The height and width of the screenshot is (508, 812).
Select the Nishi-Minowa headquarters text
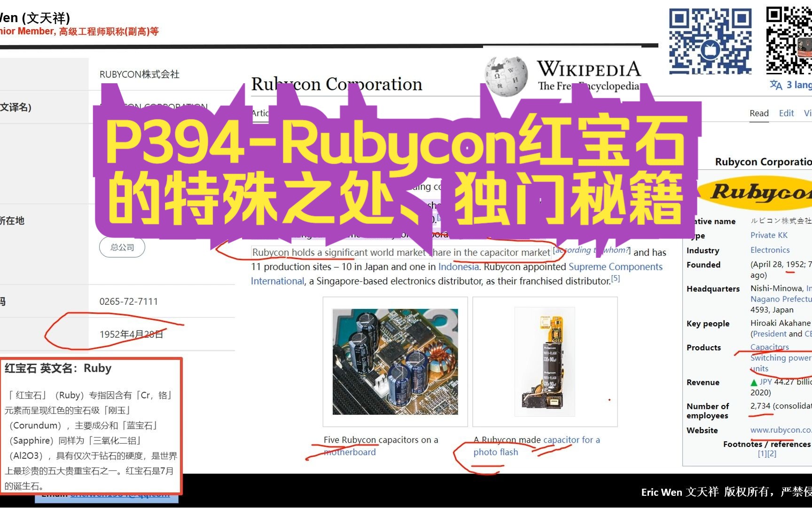[777, 288]
